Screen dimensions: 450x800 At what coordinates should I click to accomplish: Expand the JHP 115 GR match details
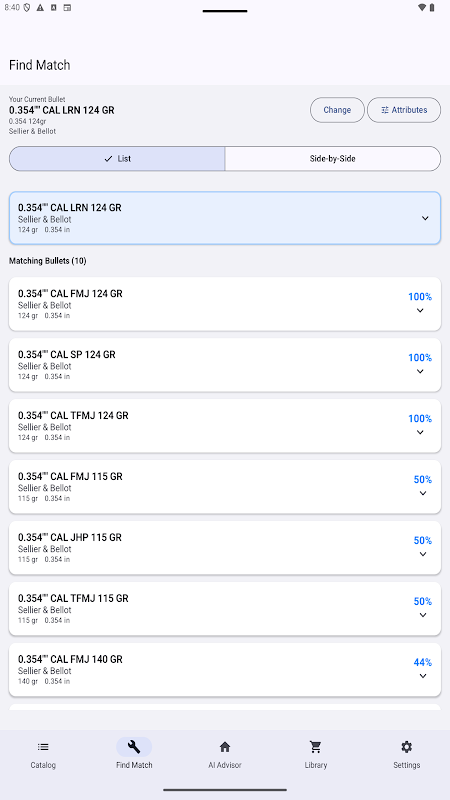(x=422, y=554)
